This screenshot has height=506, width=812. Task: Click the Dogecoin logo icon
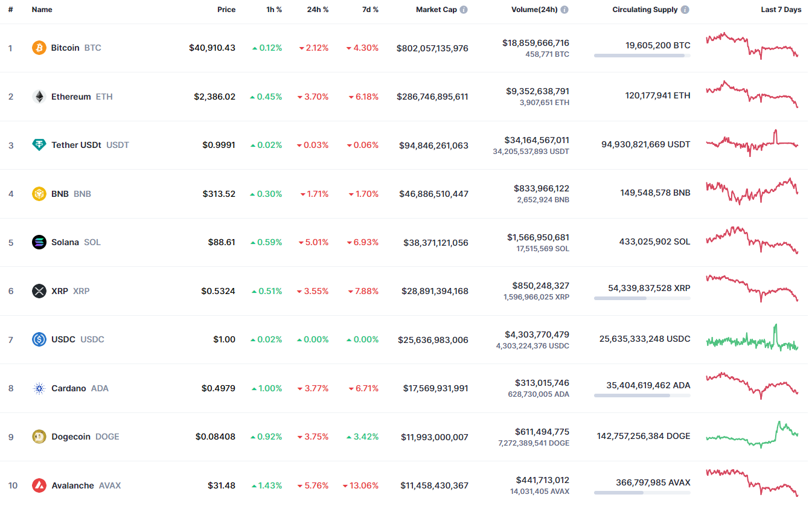pos(39,437)
